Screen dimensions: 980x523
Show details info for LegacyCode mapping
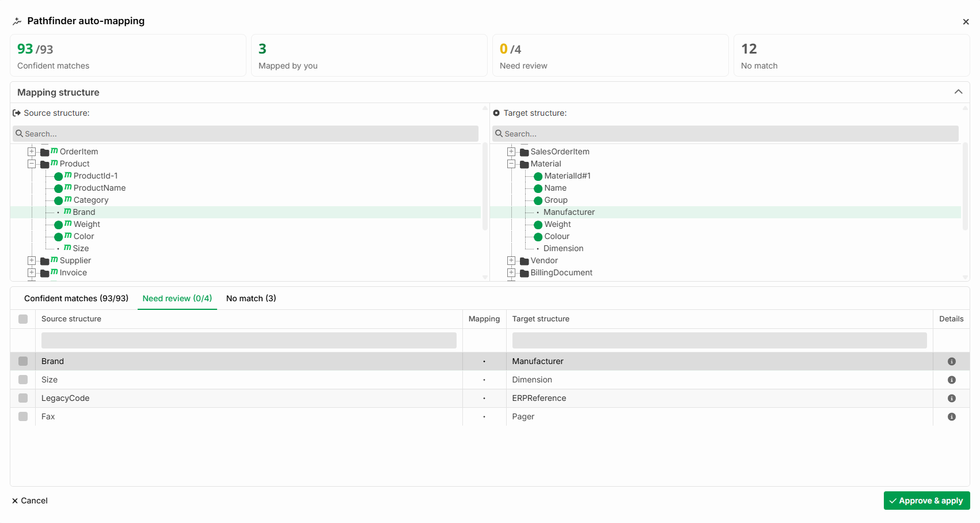coord(951,398)
